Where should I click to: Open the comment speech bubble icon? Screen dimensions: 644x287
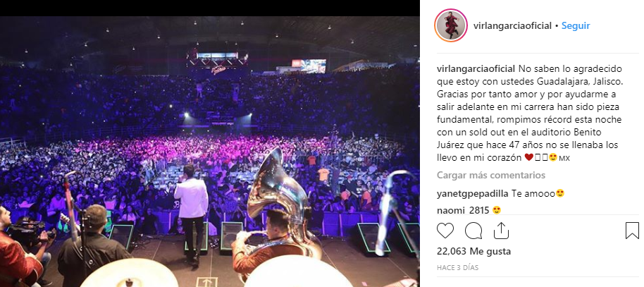coord(473,231)
